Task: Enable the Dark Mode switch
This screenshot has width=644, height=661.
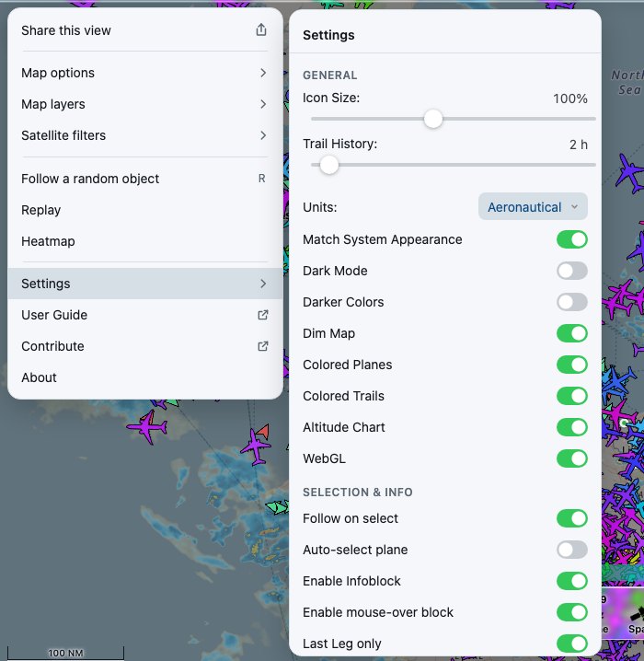Action: click(x=571, y=271)
